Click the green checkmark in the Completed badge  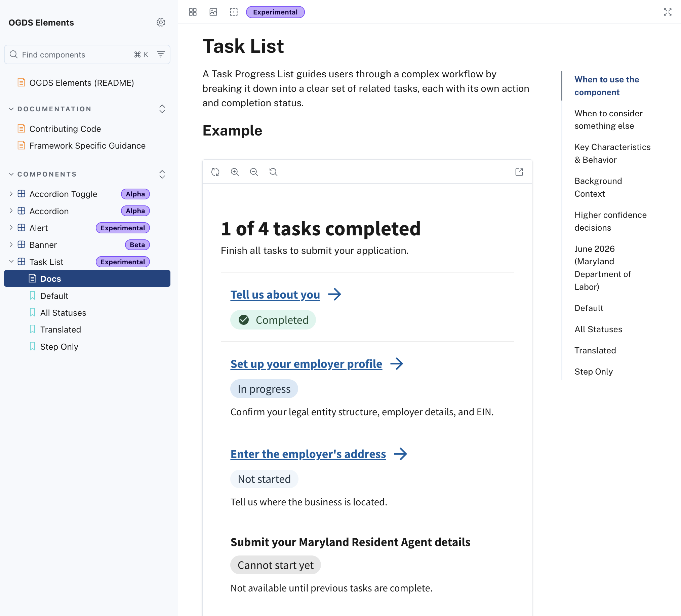(244, 320)
